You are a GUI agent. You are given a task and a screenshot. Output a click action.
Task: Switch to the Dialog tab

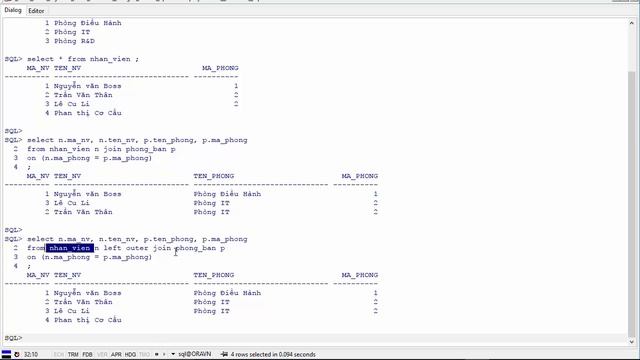13,11
